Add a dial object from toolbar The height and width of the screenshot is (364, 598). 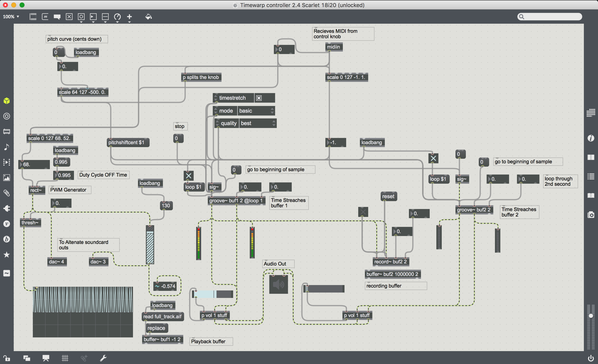click(x=117, y=17)
